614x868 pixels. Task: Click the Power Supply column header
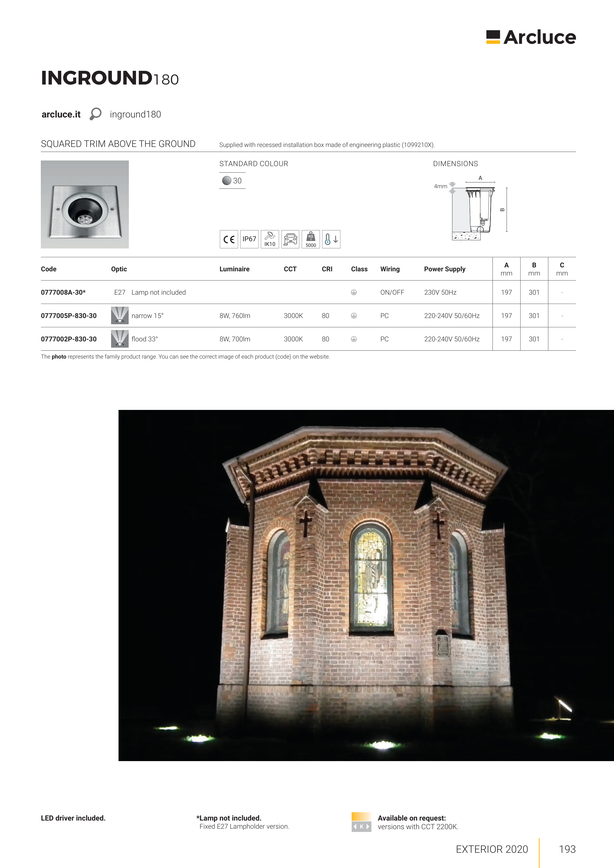pos(445,269)
